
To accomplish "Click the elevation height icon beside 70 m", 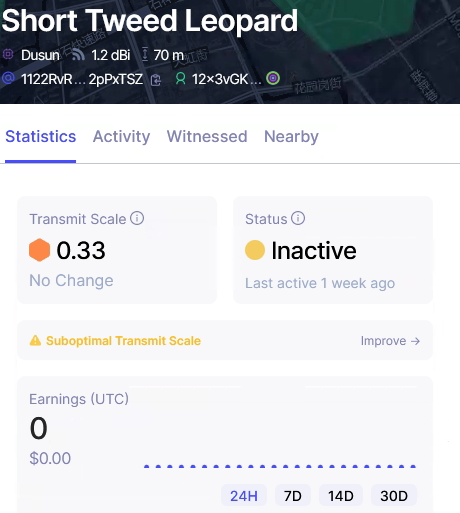I will pyautogui.click(x=145, y=54).
